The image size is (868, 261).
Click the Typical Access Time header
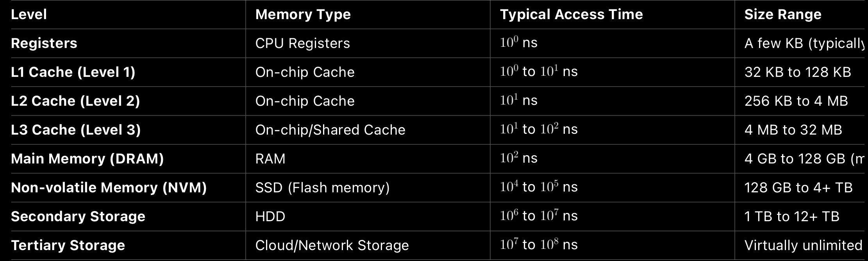[x=571, y=14]
